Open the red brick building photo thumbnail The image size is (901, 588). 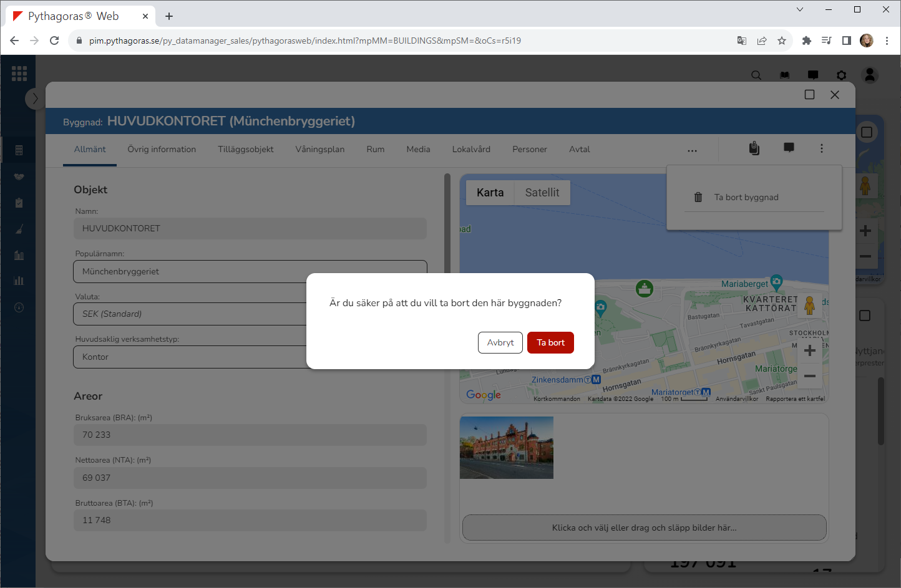pos(506,448)
